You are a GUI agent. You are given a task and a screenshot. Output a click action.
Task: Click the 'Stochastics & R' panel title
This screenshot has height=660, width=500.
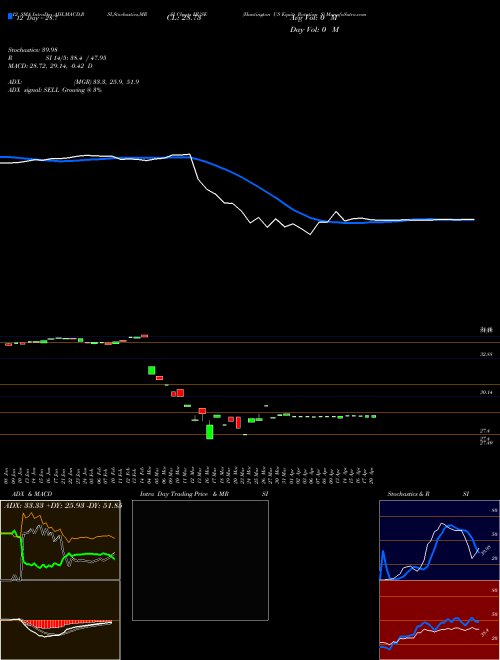(x=408, y=494)
